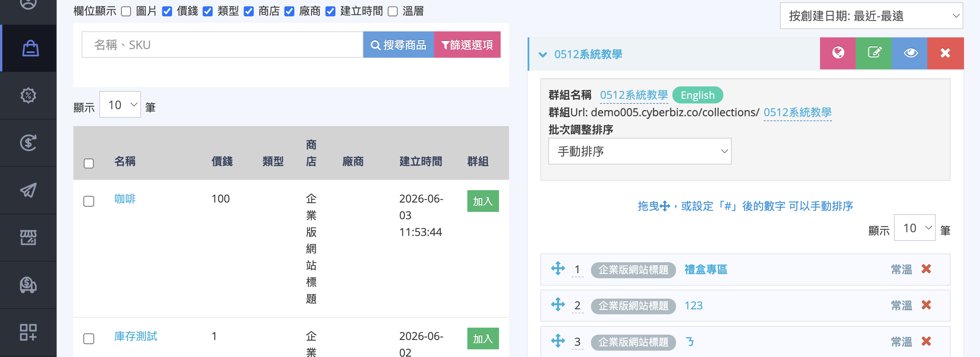The image size is (980, 357).
Task: Open the storefront design sidebar icon
Action: click(x=28, y=237)
